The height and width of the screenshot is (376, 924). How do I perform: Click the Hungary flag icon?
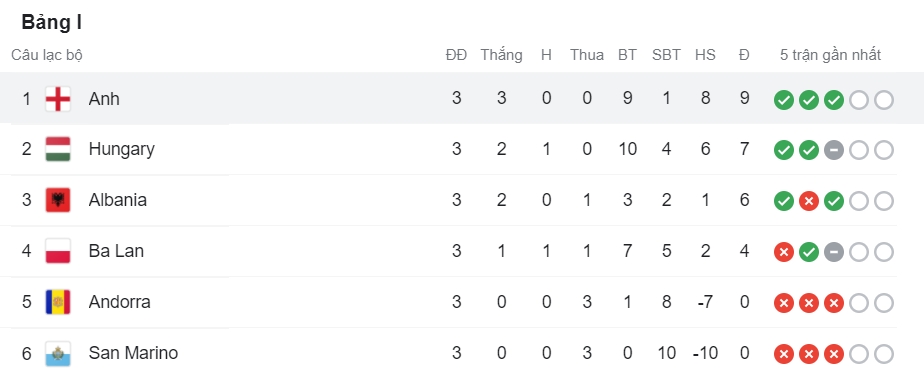pyautogui.click(x=58, y=150)
